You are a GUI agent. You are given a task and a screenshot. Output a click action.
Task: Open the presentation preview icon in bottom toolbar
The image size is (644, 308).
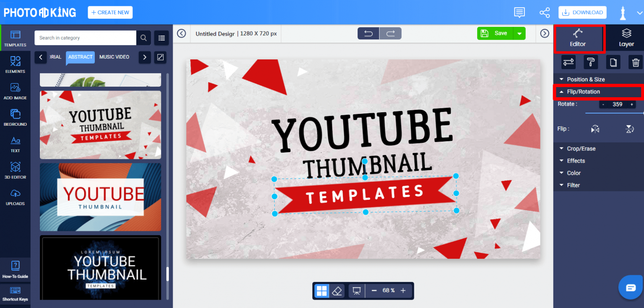coord(356,290)
